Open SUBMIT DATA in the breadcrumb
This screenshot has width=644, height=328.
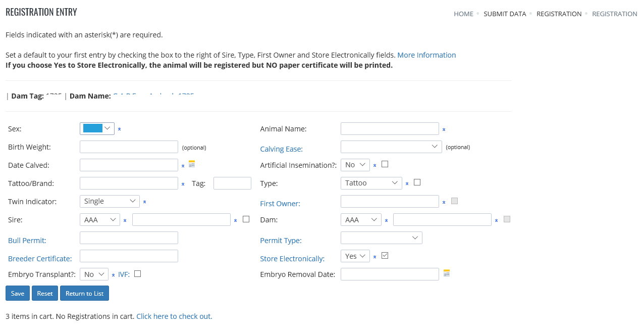click(x=505, y=14)
